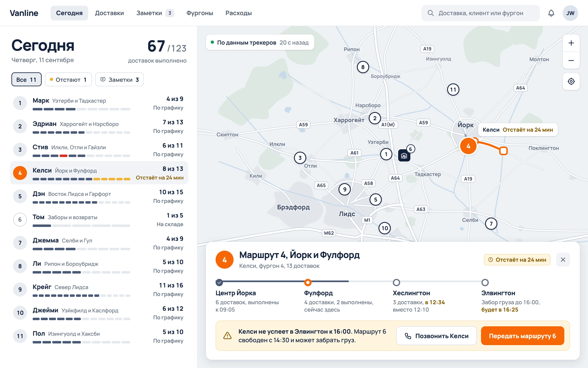Click the orange destination square near Поклингтон
Viewport: 588px width, 368px height.
point(503,151)
